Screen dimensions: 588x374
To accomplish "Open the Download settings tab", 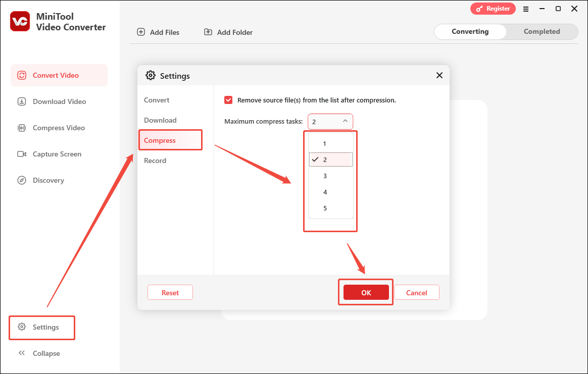I will tap(160, 120).
